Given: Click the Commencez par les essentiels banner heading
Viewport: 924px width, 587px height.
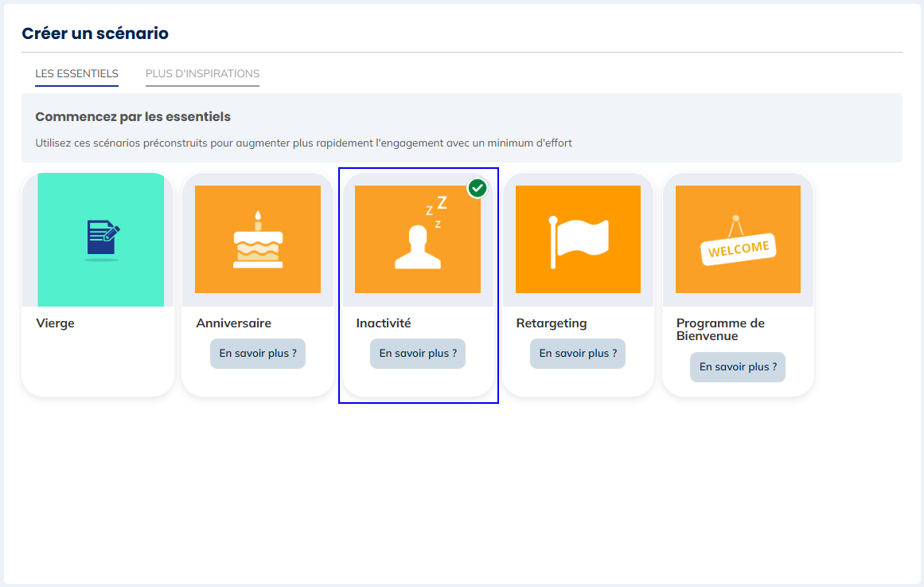Looking at the screenshot, I should [133, 117].
